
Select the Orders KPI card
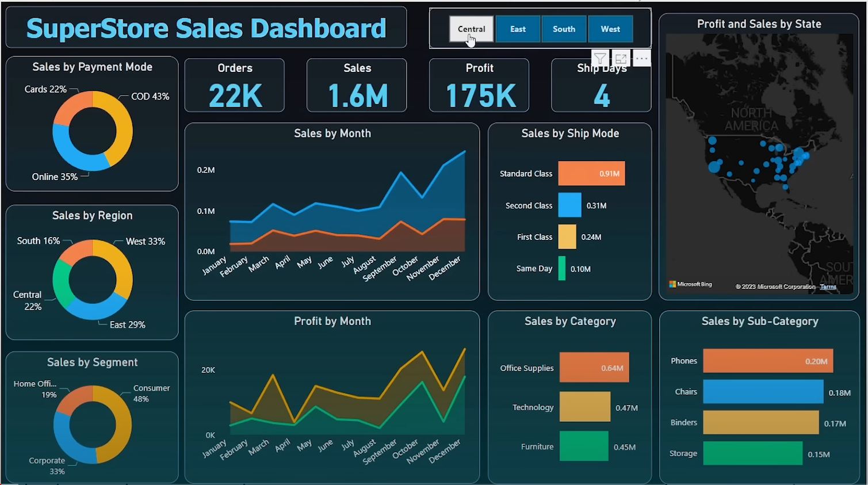[x=235, y=85]
